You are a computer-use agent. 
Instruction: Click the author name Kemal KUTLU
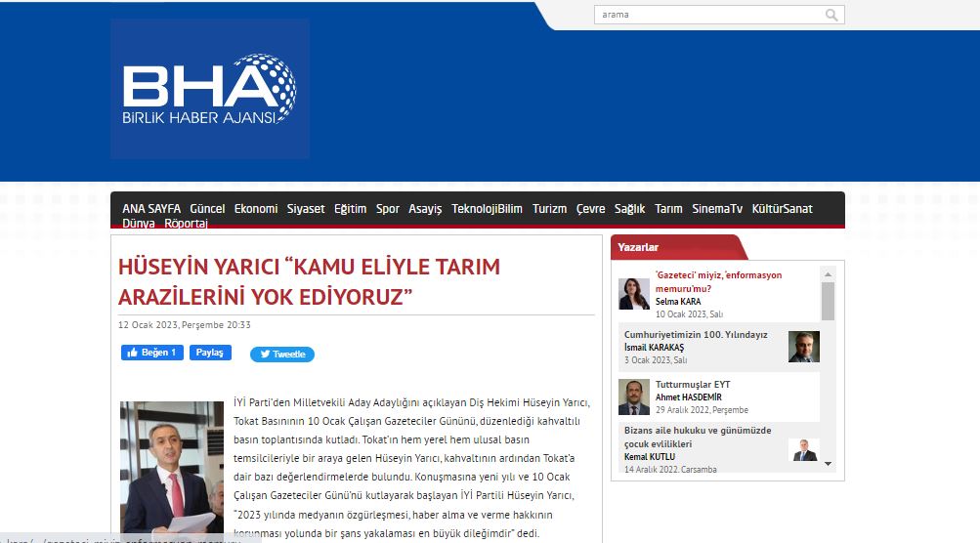point(650,457)
